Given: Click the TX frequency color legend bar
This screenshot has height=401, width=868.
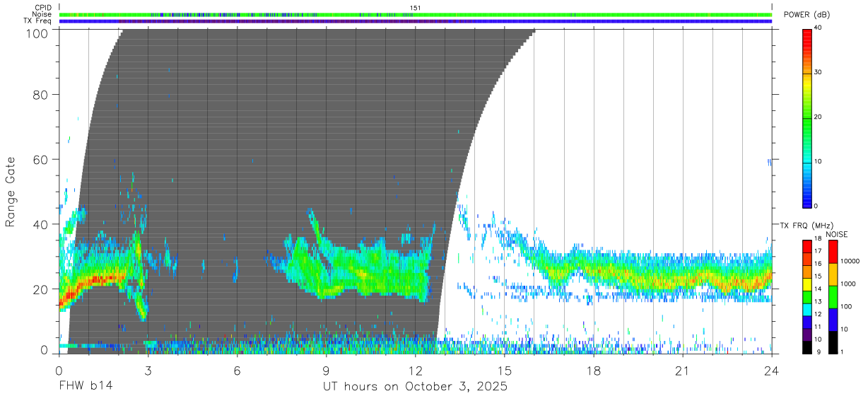Looking at the screenshot, I should [x=807, y=297].
